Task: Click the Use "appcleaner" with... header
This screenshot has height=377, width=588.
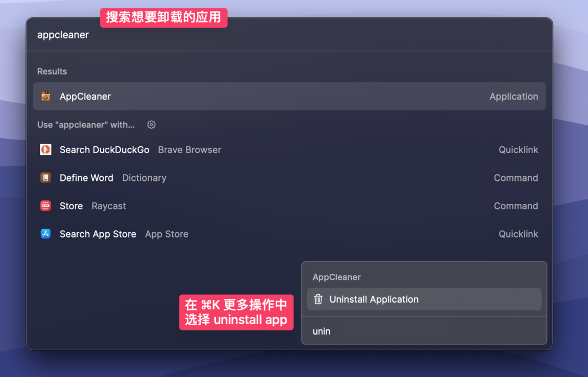Action: click(x=86, y=125)
